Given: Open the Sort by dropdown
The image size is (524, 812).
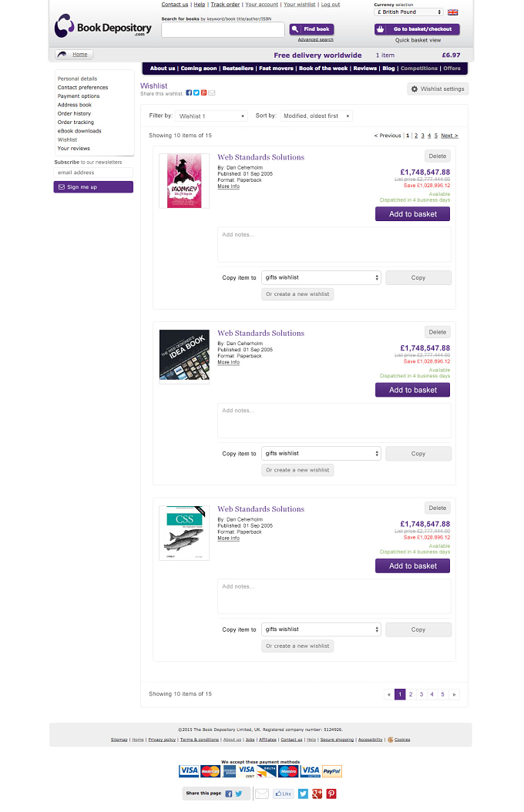Looking at the screenshot, I should pos(316,116).
